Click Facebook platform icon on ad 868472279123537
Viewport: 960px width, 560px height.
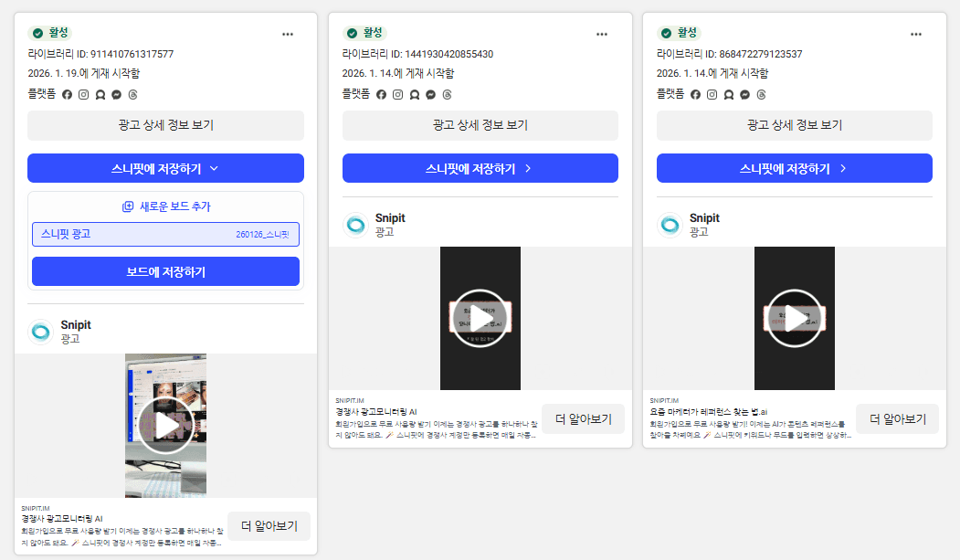[695, 94]
